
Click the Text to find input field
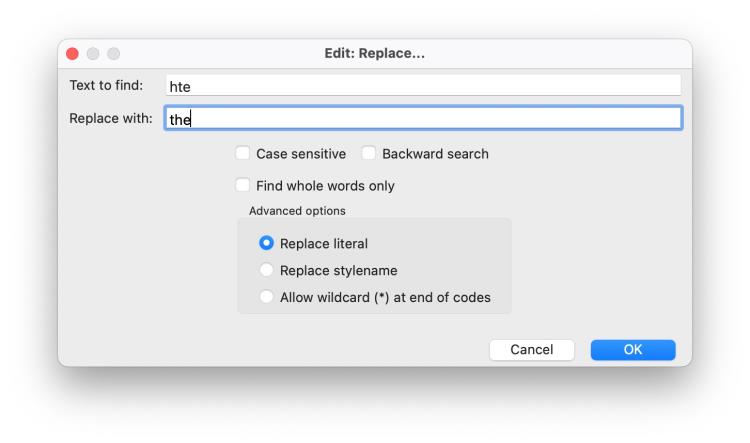(x=423, y=86)
